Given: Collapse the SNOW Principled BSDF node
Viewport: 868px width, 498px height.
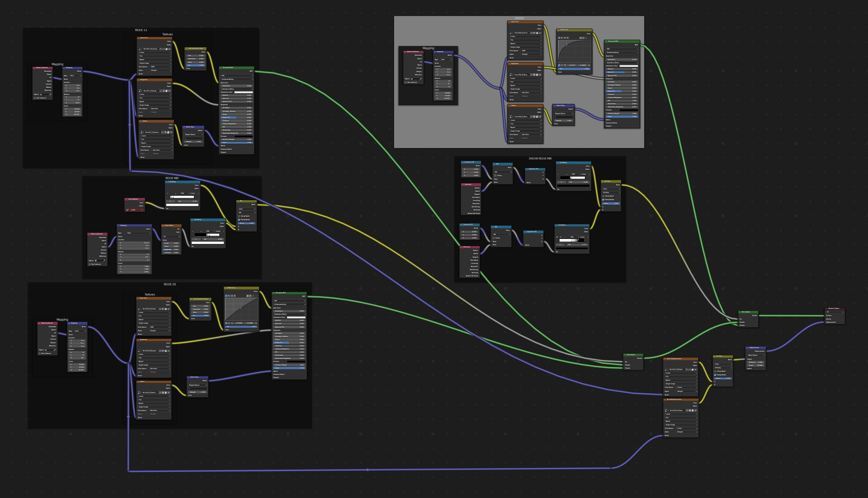Looking at the screenshot, I should coord(606,41).
